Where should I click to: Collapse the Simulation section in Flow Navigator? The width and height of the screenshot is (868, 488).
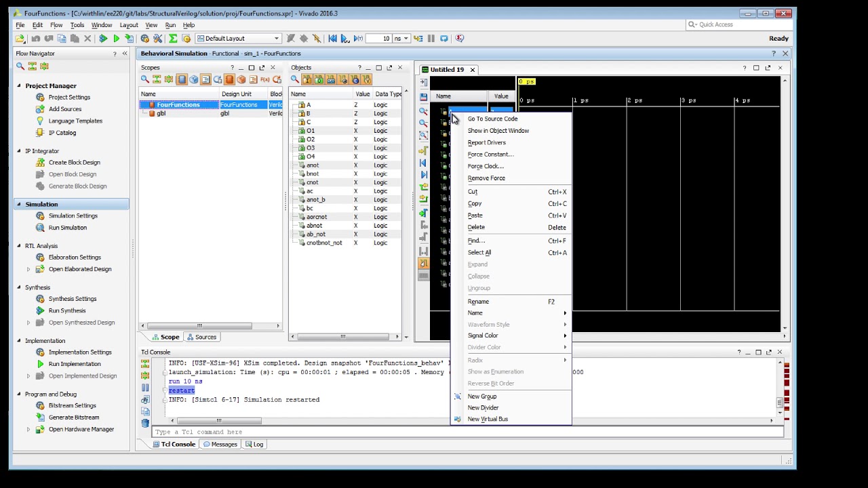19,205
